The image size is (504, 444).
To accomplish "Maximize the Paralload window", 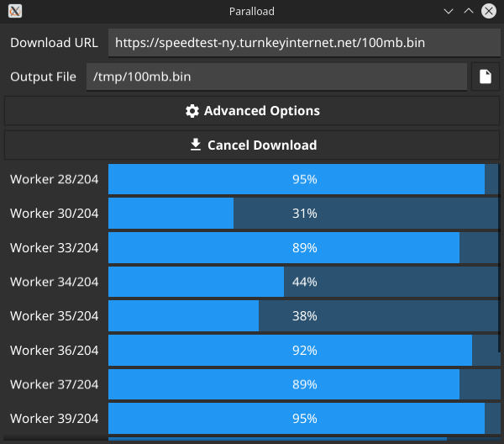I will pos(469,11).
